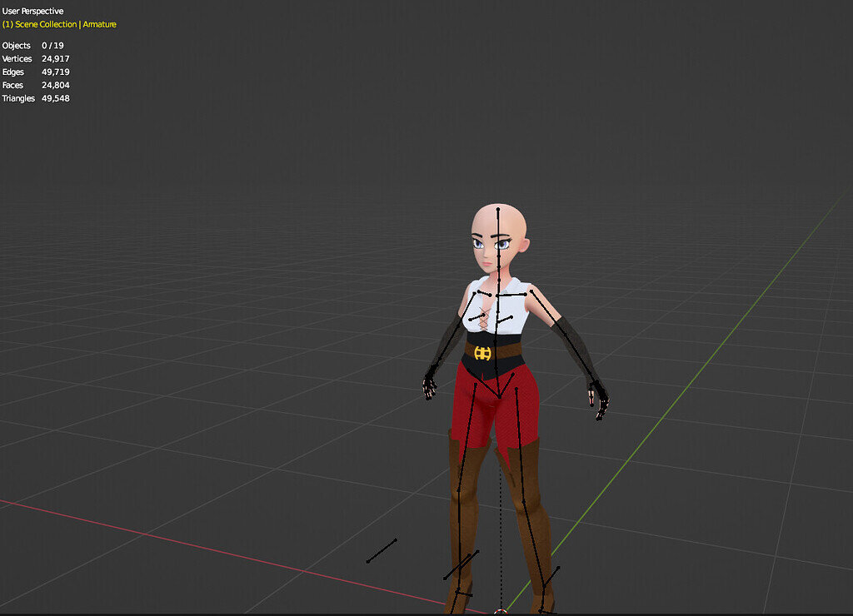
Task: Select the right hand bone near the fingers
Action: click(431, 385)
